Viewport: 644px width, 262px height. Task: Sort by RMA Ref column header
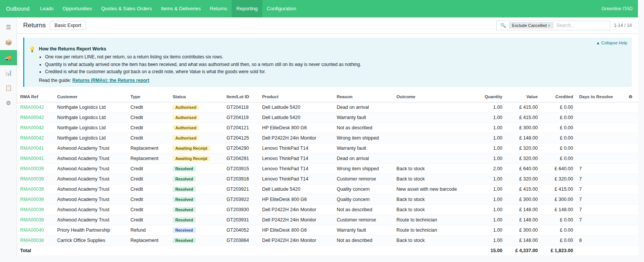tap(29, 97)
